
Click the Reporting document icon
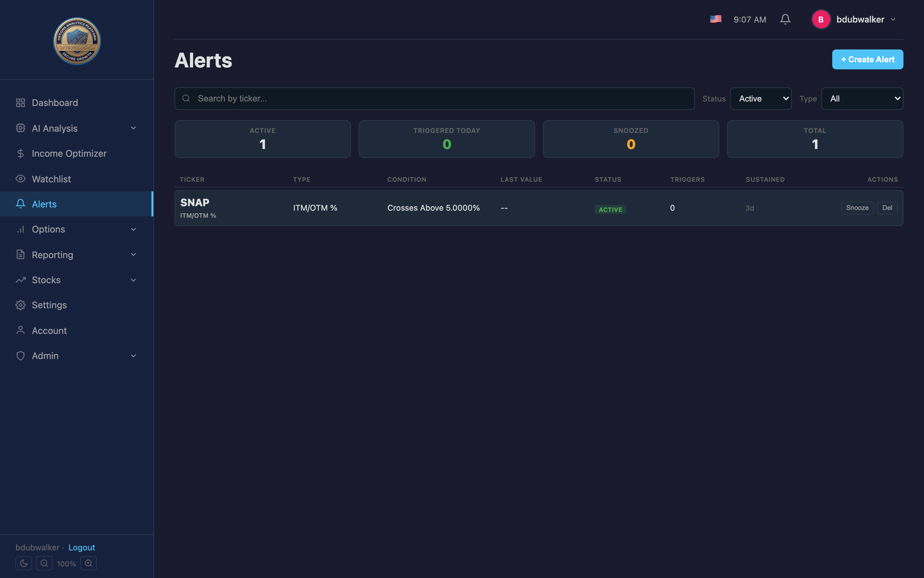[21, 255]
